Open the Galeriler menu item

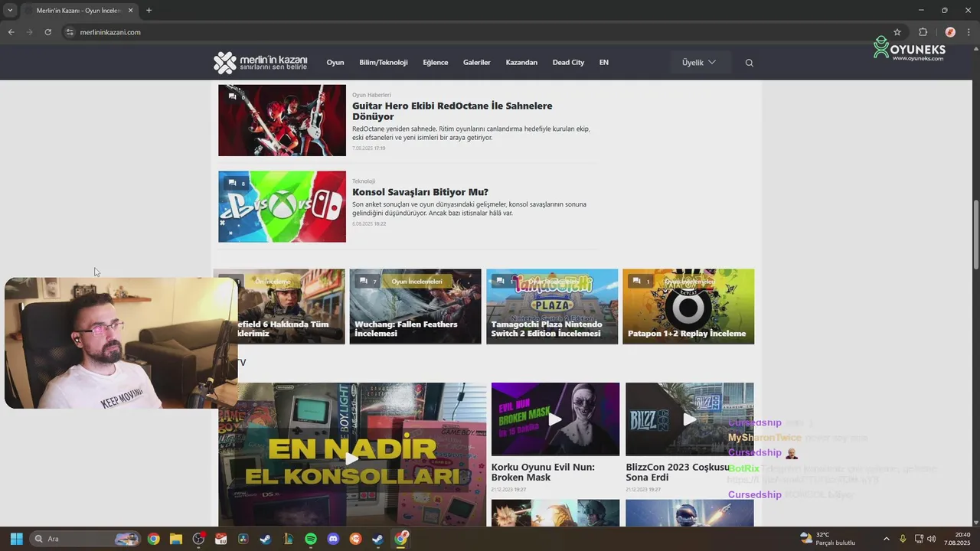(477, 63)
